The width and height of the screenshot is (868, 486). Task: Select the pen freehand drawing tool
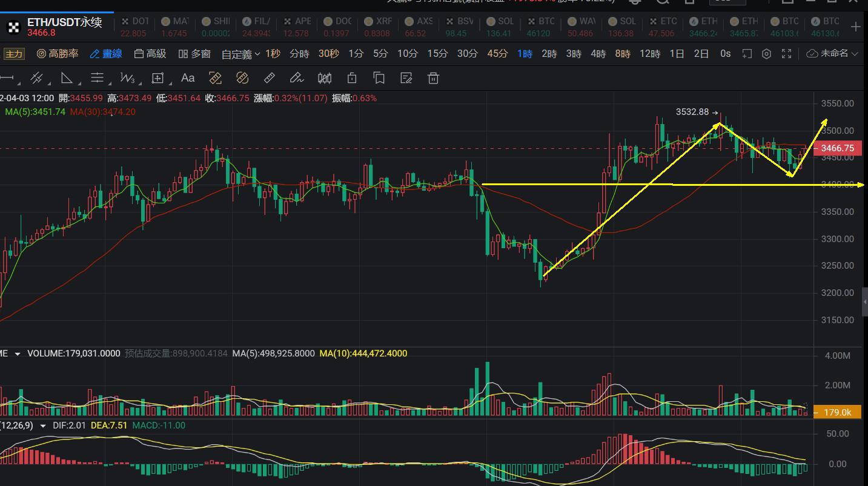coord(296,78)
